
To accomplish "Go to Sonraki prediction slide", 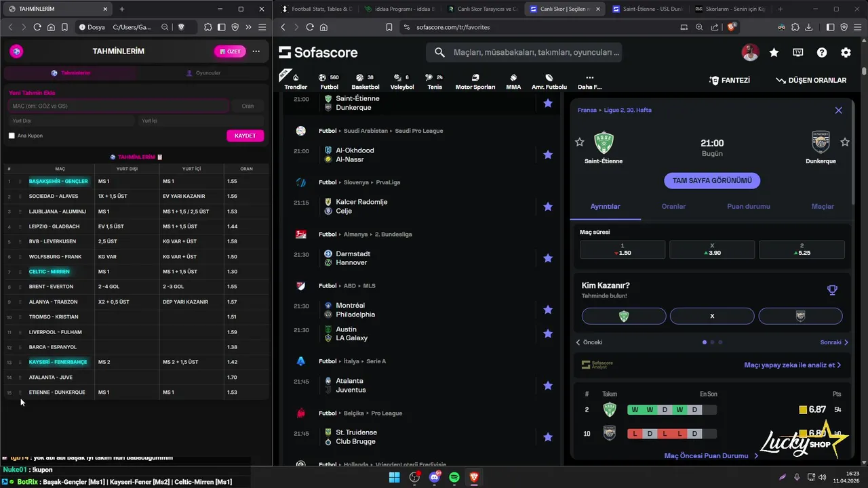I will pyautogui.click(x=834, y=342).
